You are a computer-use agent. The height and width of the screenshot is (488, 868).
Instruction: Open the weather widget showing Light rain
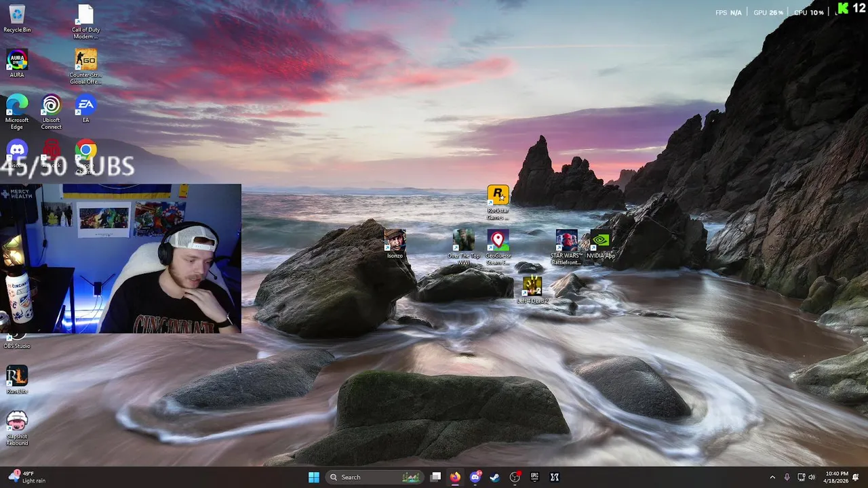26,477
